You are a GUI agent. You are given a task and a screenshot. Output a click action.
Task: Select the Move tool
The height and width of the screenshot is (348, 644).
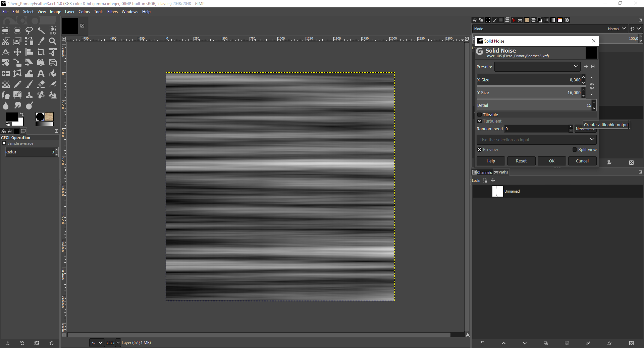point(17,52)
